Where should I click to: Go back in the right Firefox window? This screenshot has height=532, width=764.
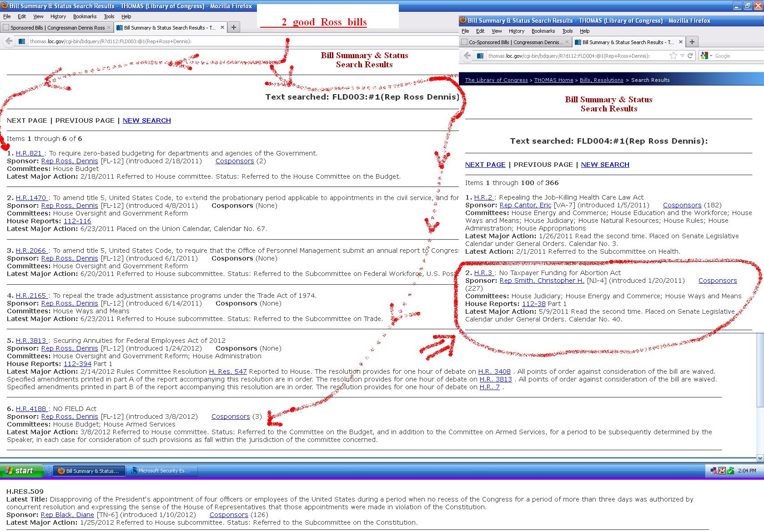point(467,56)
